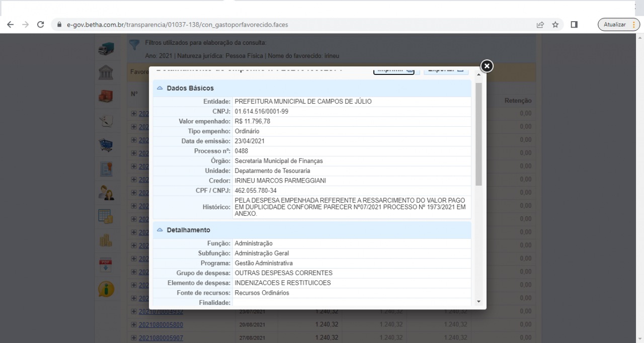This screenshot has width=644, height=343.
Task: Collapse the Dados Básicos section
Action: (x=160, y=88)
